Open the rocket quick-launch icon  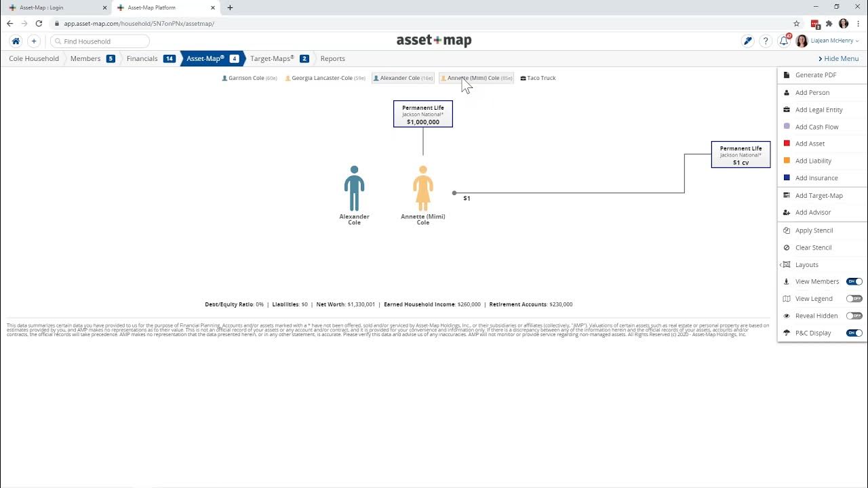[748, 41]
